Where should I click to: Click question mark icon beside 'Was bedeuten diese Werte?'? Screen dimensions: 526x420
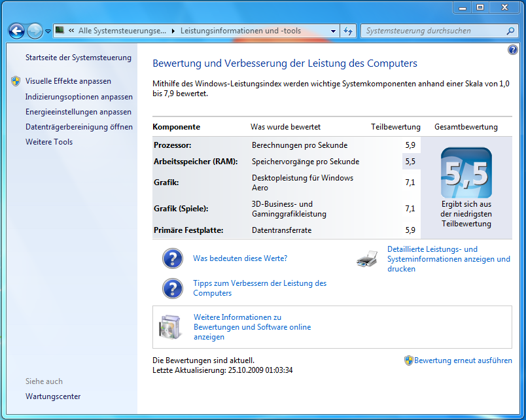pyautogui.click(x=172, y=259)
